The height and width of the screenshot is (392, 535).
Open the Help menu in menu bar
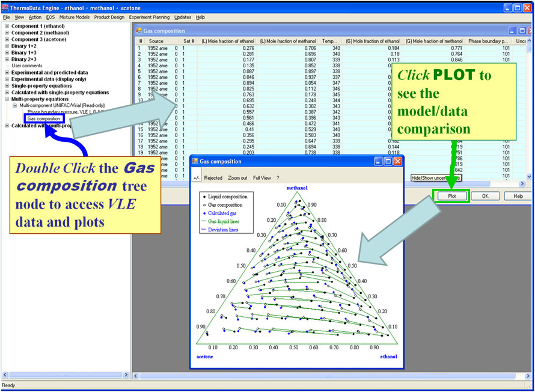point(200,17)
